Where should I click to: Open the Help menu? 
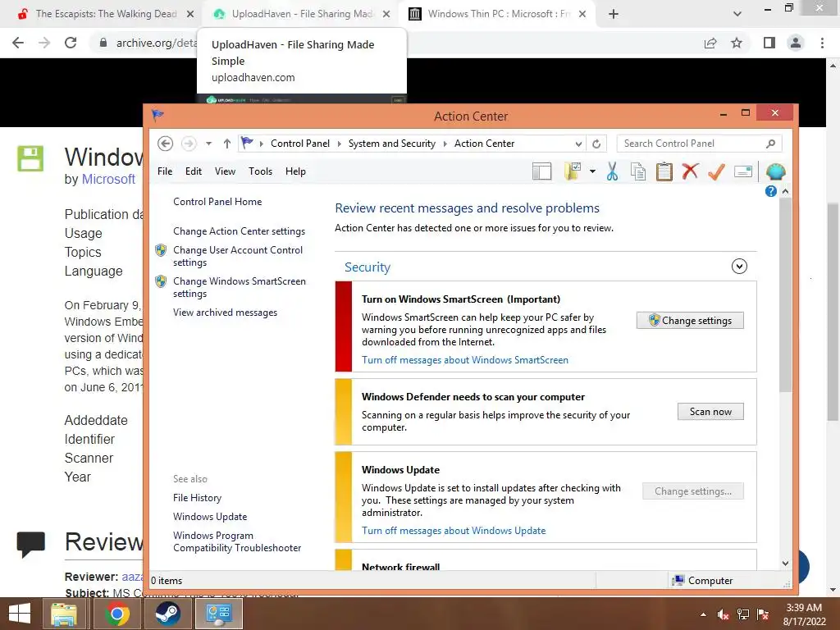point(295,171)
